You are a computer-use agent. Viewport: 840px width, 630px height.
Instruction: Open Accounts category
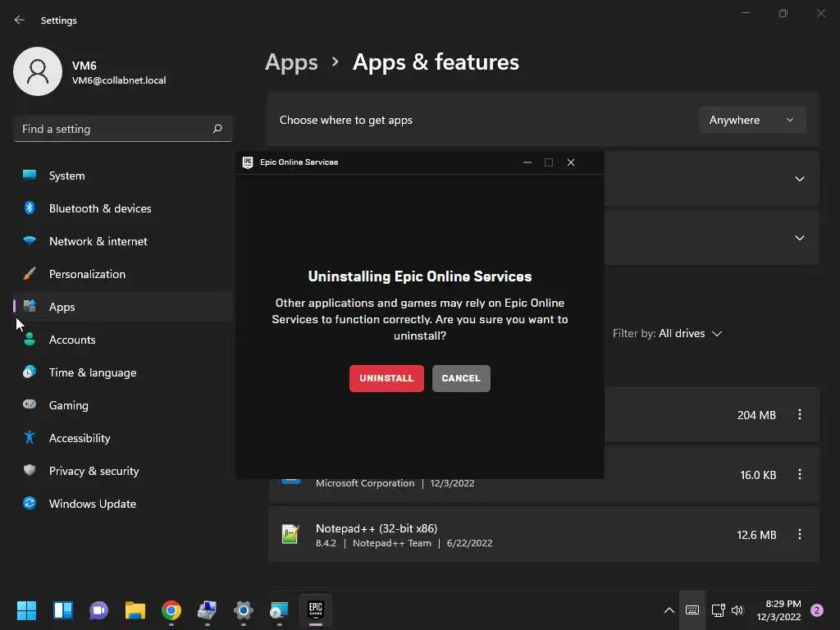[123, 340]
